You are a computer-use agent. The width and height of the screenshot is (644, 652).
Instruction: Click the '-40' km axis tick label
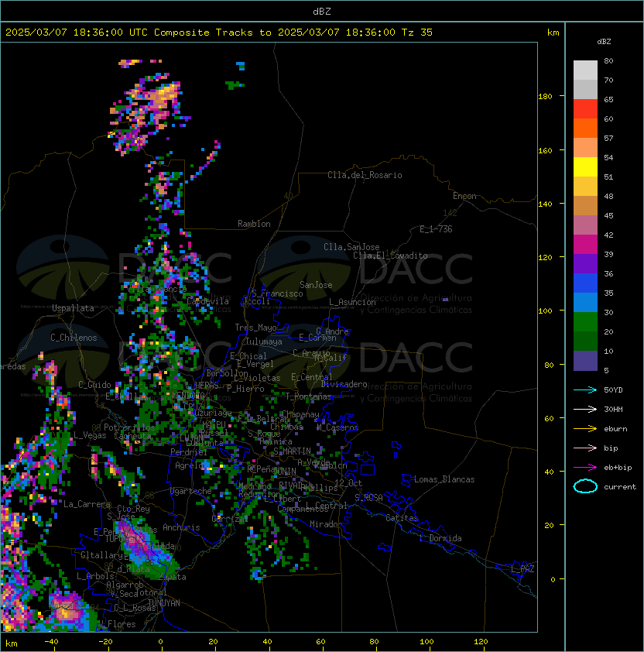(x=51, y=642)
